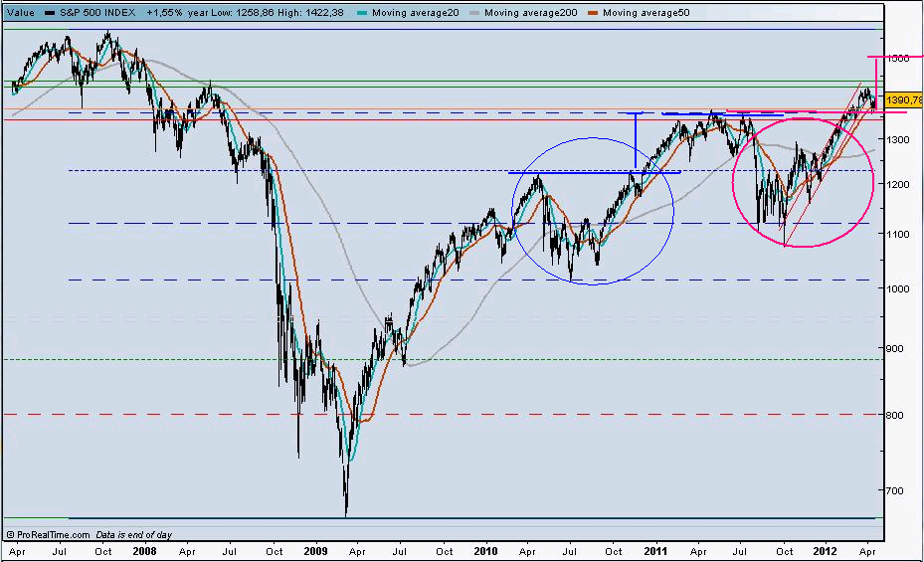924x562 pixels.
Task: Click the 2012 year label on time axis
Action: [x=825, y=551]
